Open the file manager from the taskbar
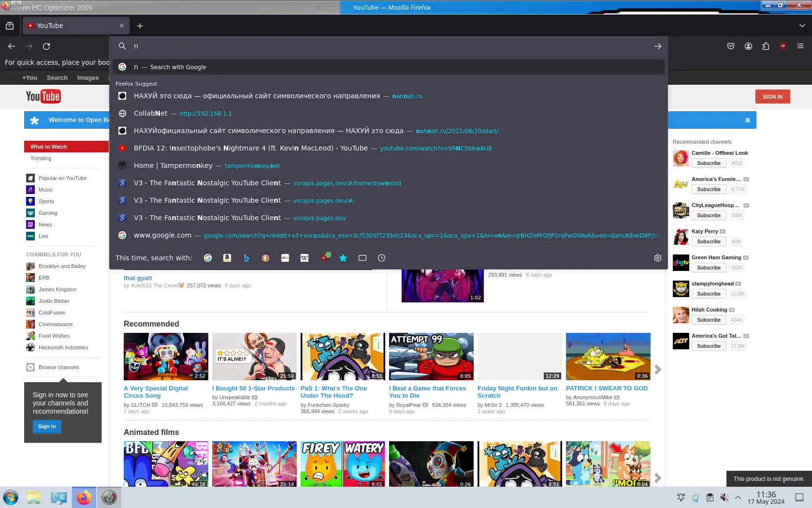Screen dimensions: 812x508 point(34,497)
